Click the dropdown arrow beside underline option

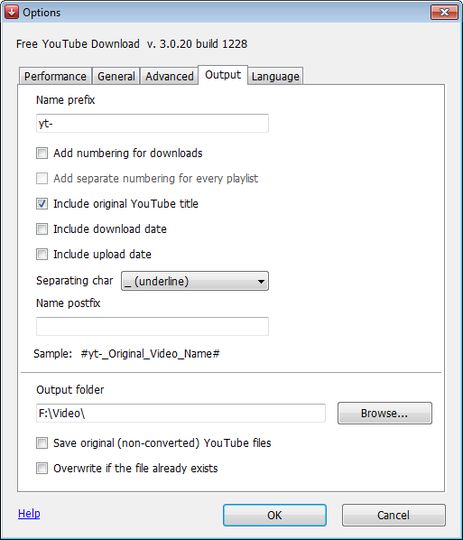click(261, 281)
